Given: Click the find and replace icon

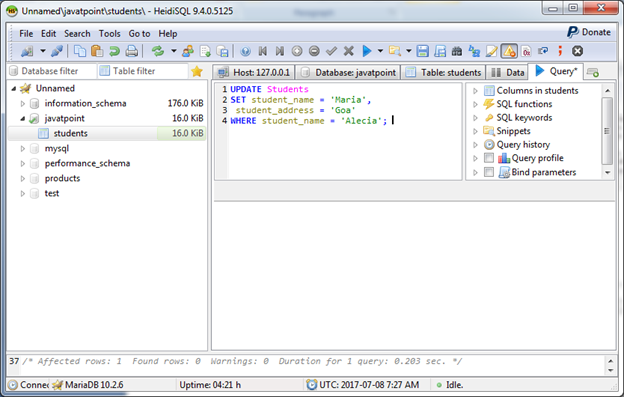Looking at the screenshot, I should click(x=474, y=51).
